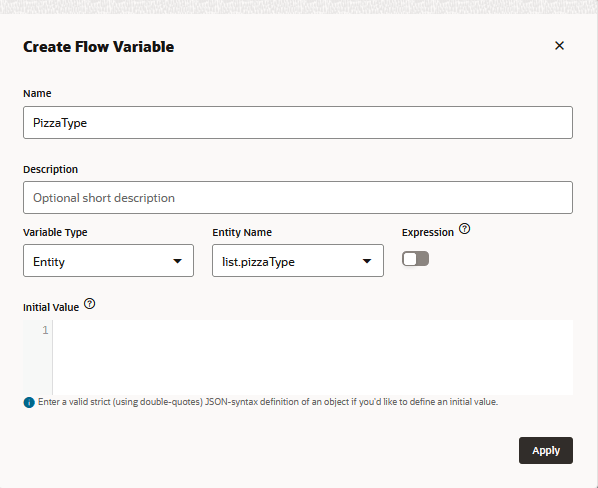
Task: Click the Description label
Action: [x=51, y=169]
